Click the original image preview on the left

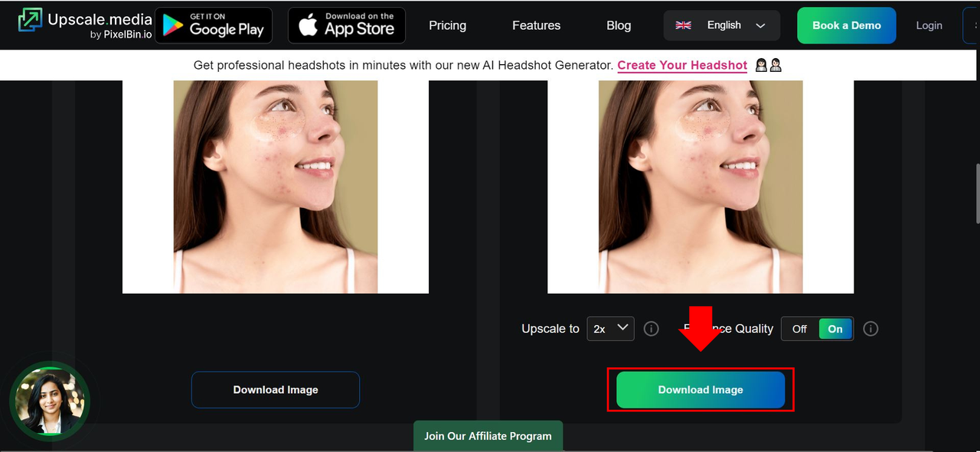(x=276, y=187)
